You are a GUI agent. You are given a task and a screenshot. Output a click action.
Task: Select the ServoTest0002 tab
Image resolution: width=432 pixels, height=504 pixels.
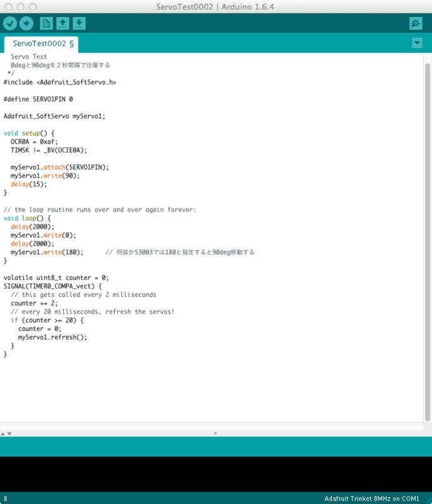click(41, 43)
